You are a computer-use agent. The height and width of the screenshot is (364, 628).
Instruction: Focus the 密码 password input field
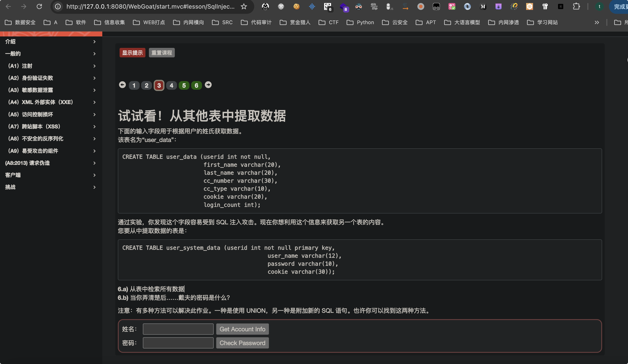tap(178, 343)
